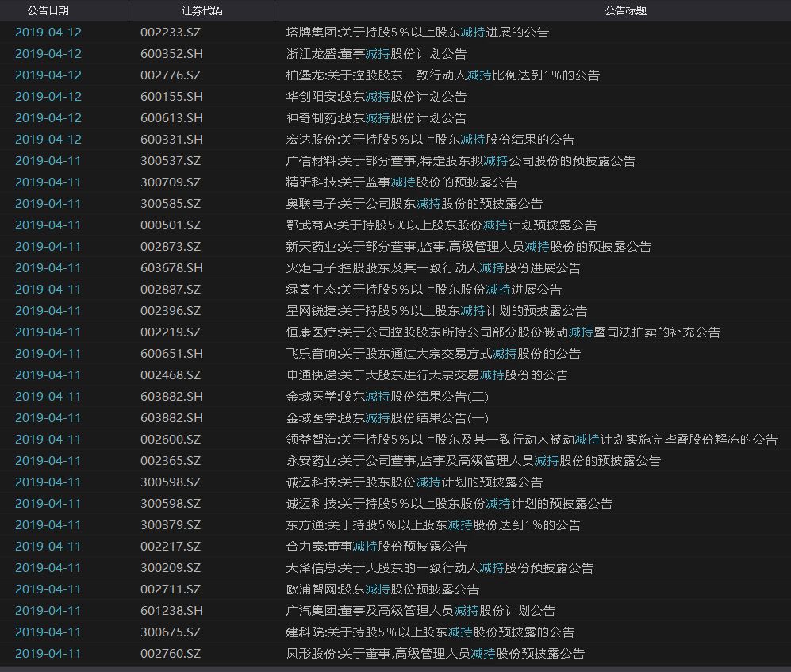Click stock code 002760.SZ for 凤形股份
Viewport: 791px width, 672px height.
[171, 654]
